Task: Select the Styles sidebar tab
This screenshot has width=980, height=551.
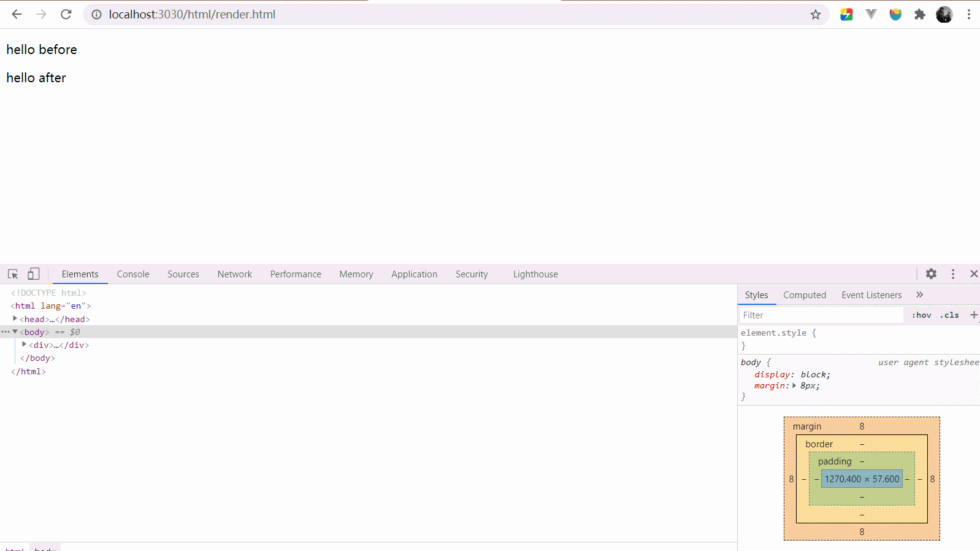Action: tap(756, 295)
